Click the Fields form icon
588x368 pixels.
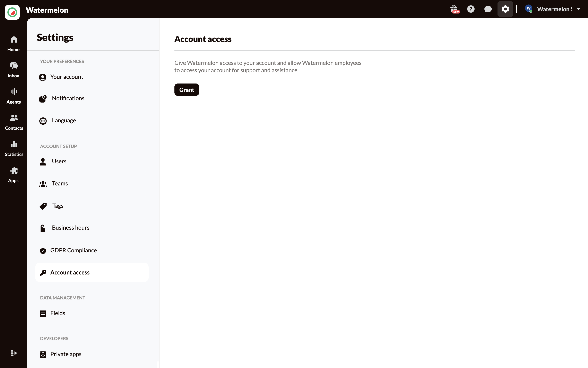(x=43, y=314)
